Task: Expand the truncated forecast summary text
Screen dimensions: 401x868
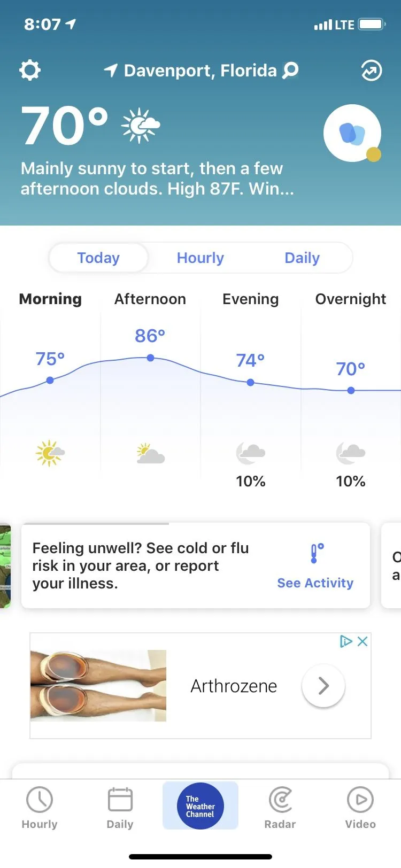Action: (157, 179)
